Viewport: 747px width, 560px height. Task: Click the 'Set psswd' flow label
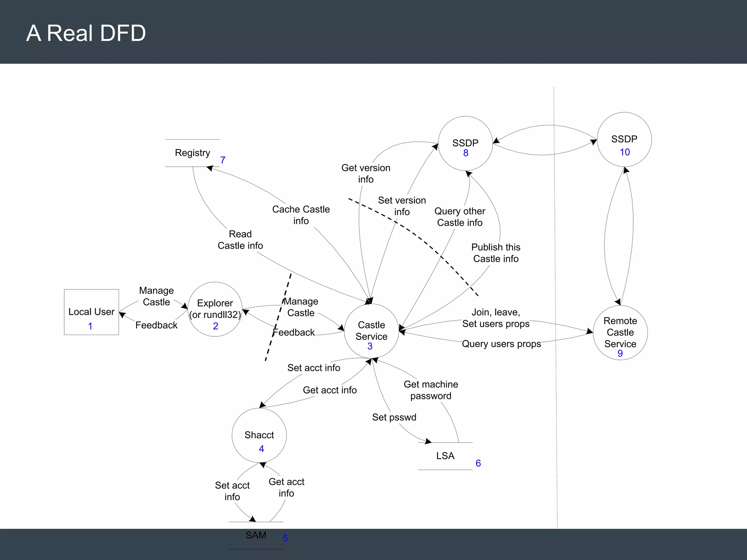(x=394, y=417)
